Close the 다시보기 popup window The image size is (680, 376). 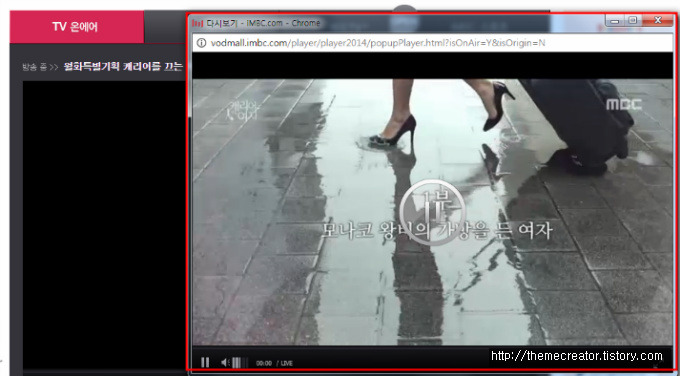[657, 20]
